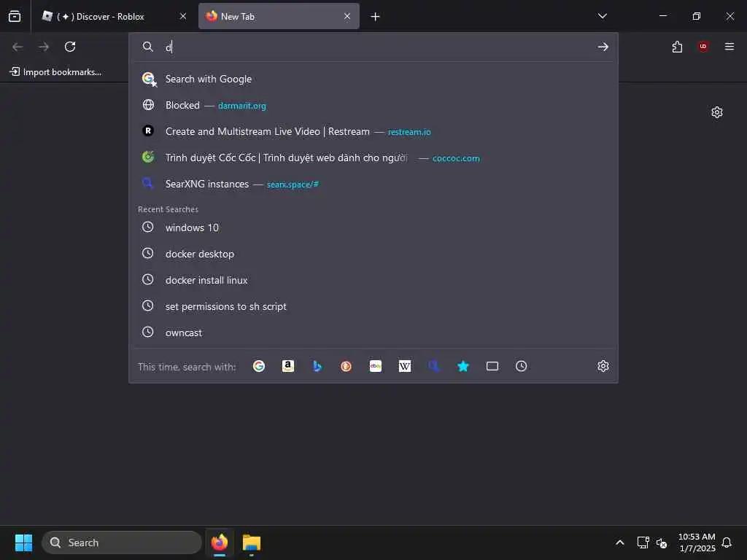Search open tabs with the tab icon
Viewport: 747px width, 560px height.
point(492,366)
